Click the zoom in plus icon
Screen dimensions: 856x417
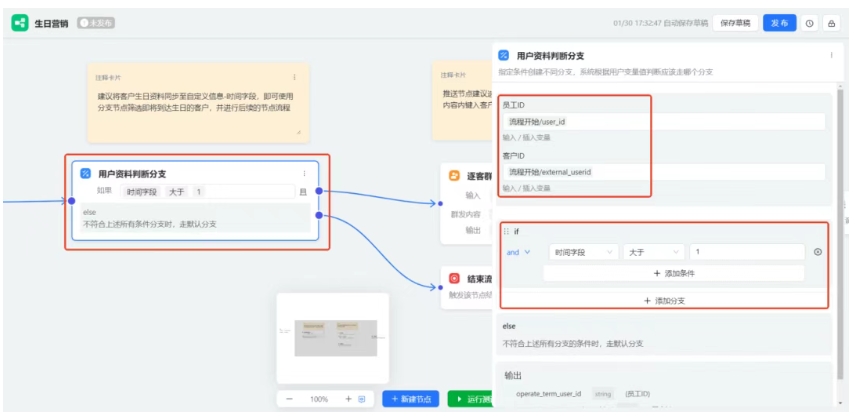click(348, 399)
